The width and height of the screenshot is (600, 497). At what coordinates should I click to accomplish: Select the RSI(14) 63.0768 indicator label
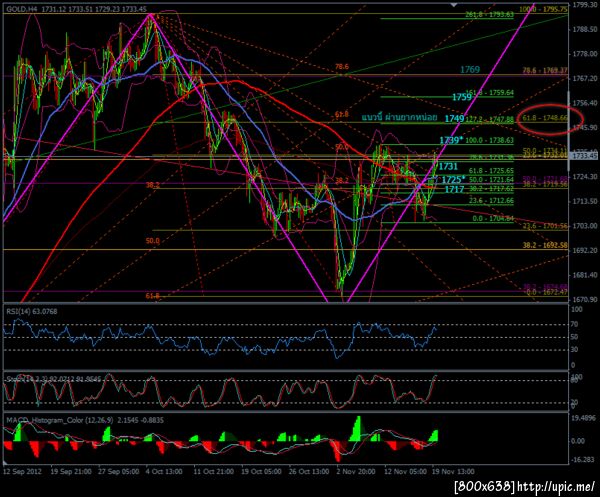pos(32,311)
